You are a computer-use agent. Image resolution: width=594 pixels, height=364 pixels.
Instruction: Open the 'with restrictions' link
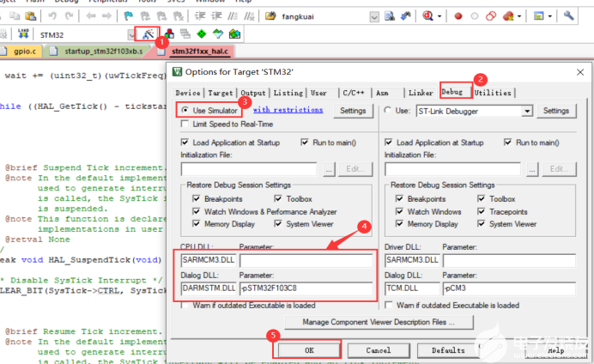tap(288, 110)
